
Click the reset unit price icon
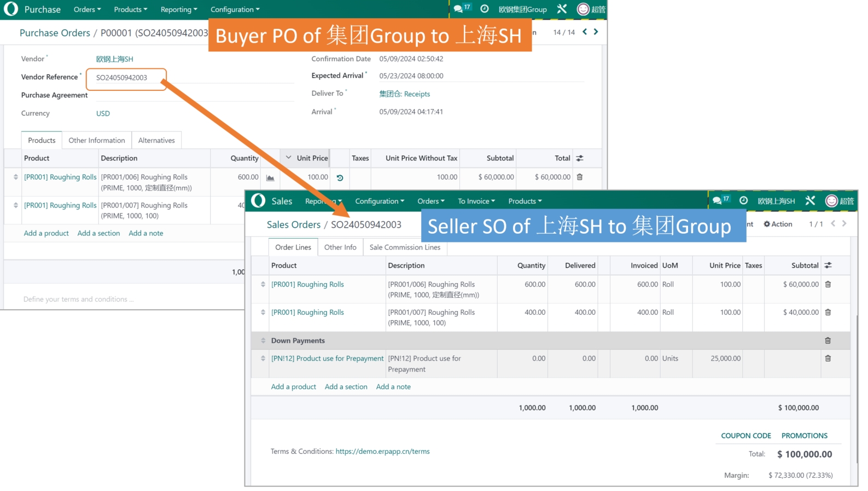340,178
